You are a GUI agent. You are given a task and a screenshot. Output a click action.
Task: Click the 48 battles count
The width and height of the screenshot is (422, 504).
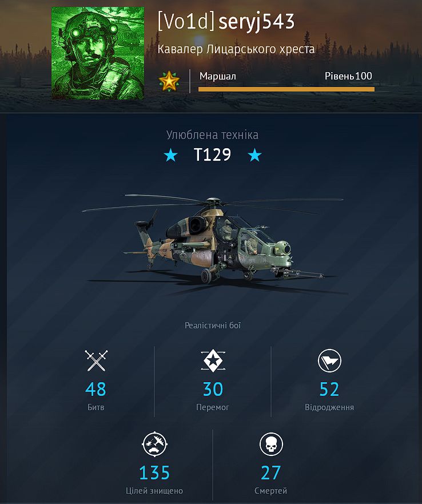(95, 389)
